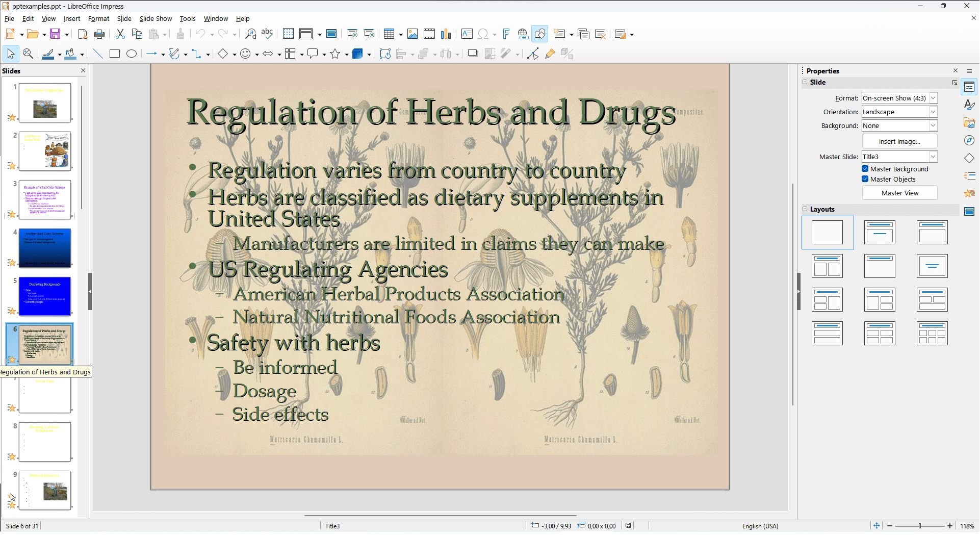980x535 pixels.
Task: Toggle the Shadow icon
Action: (473, 54)
